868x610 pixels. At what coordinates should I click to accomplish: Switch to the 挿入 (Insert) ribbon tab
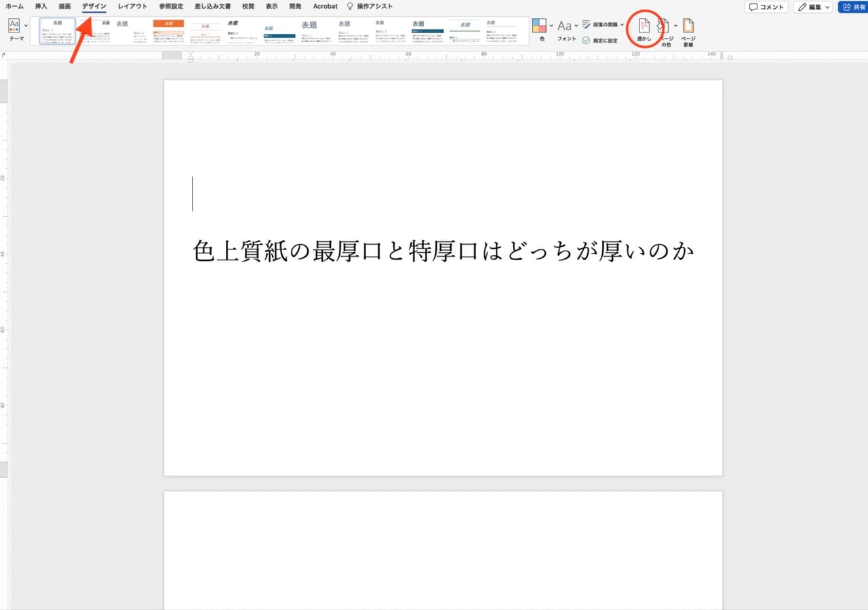(40, 6)
